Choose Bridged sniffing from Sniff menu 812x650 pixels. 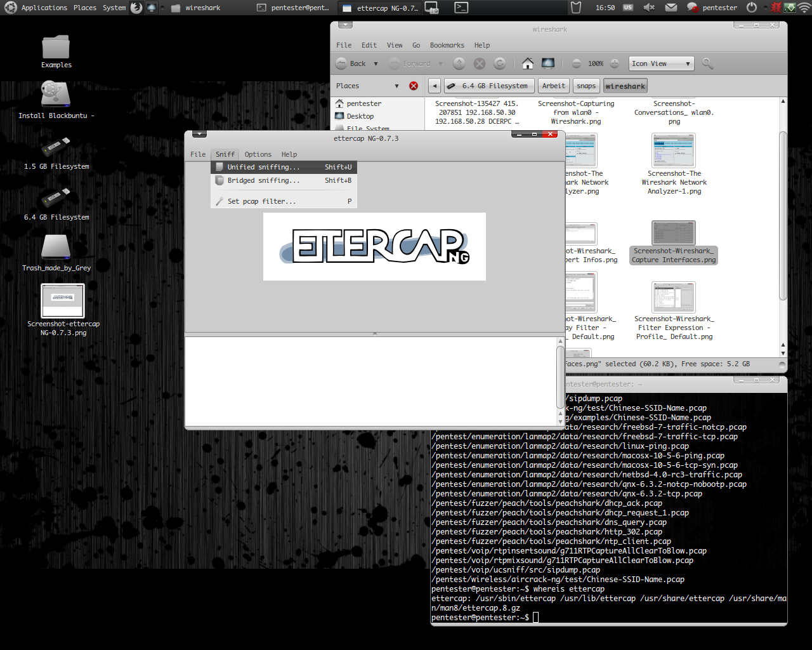(283, 180)
